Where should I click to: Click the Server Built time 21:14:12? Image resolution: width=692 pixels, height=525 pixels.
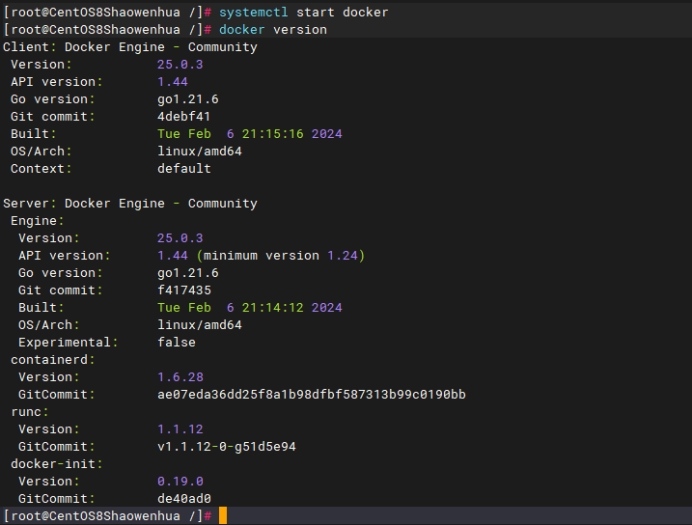(x=273, y=308)
